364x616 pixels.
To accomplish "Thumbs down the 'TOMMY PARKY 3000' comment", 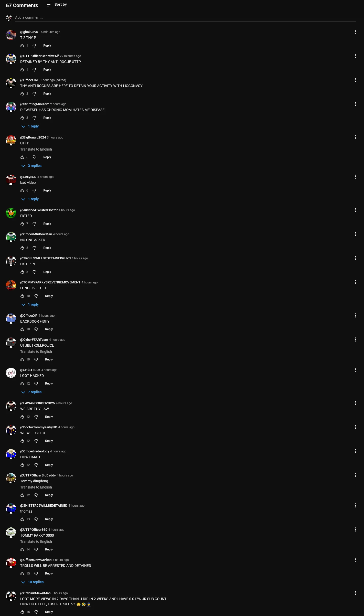I will (36, 549).
